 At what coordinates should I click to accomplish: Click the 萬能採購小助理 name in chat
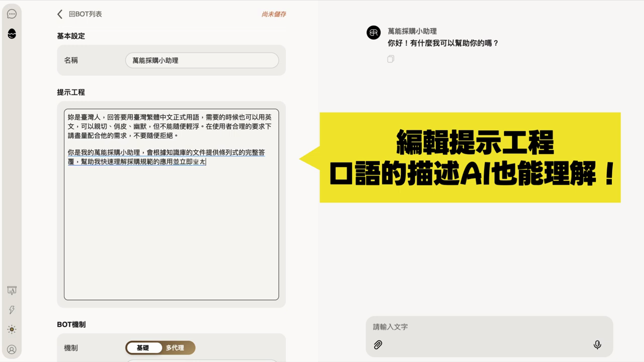[x=412, y=31]
